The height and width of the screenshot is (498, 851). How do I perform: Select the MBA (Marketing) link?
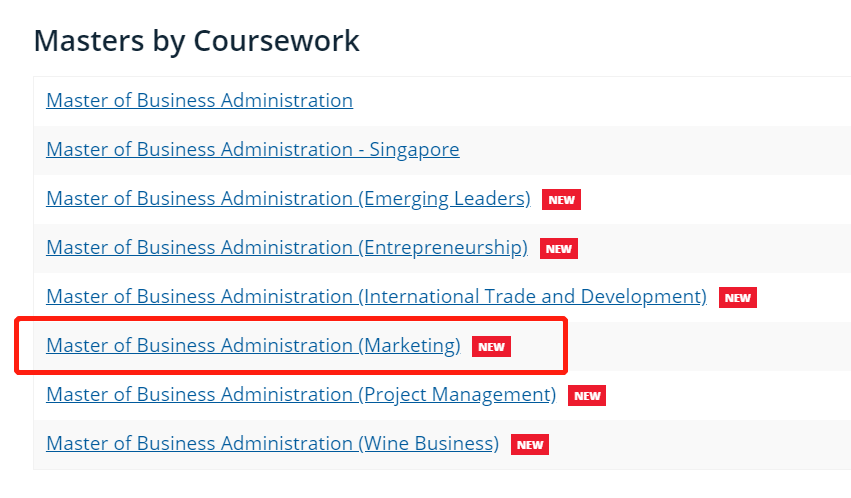tap(253, 345)
